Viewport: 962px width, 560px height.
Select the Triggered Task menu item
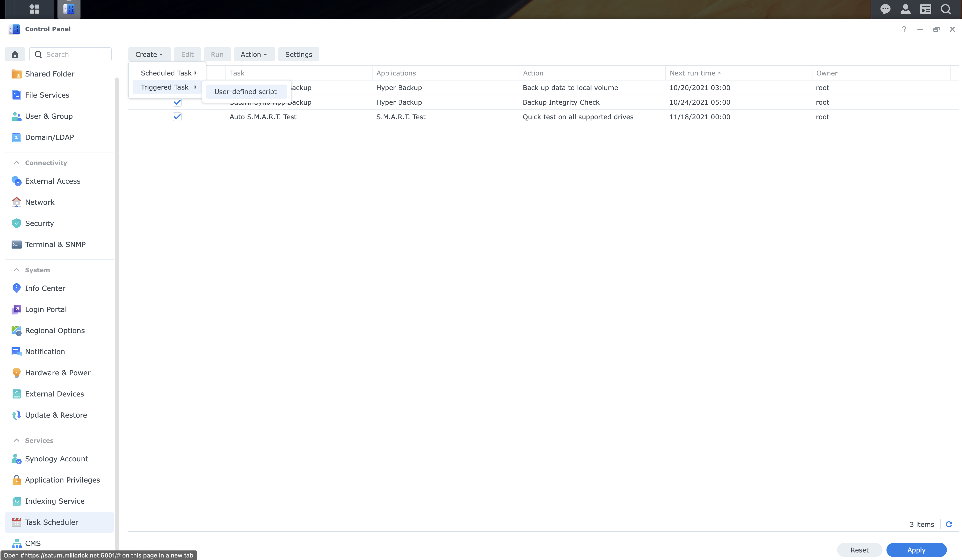pos(168,87)
